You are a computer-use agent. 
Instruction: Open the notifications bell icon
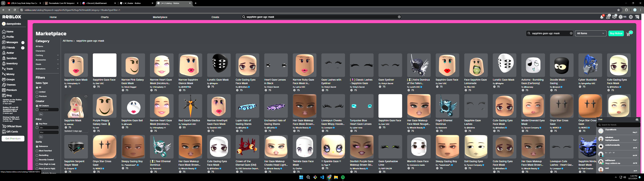point(601,17)
